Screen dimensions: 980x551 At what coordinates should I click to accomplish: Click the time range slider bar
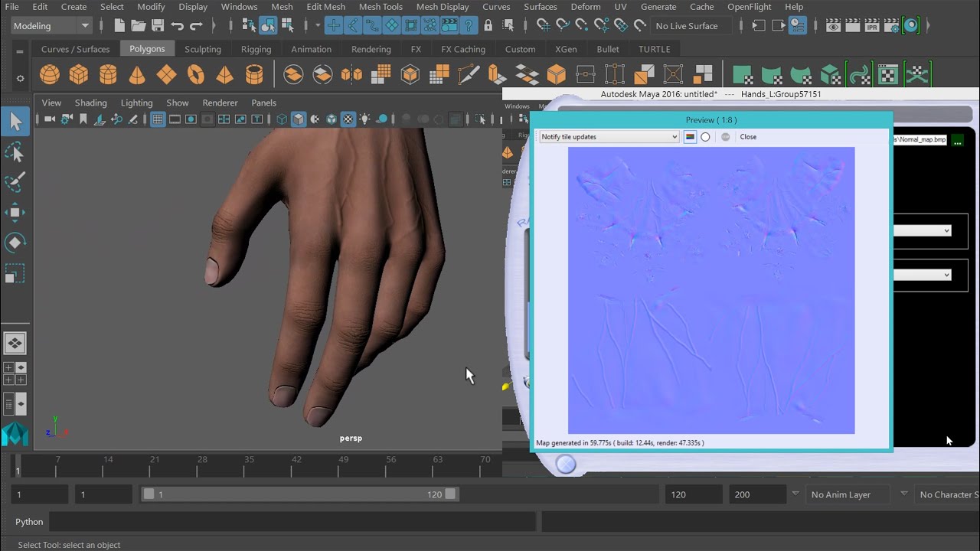[x=299, y=494]
